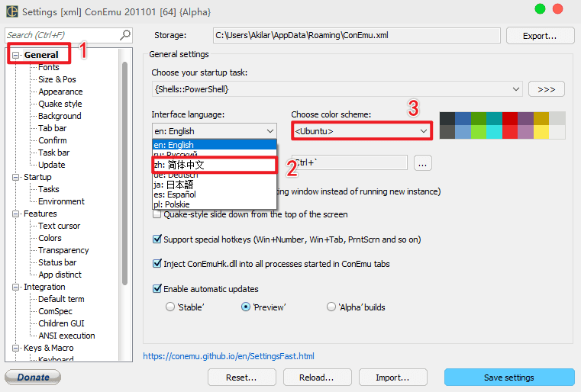Collapse the Startup tree node
581x392 pixels.
point(16,177)
